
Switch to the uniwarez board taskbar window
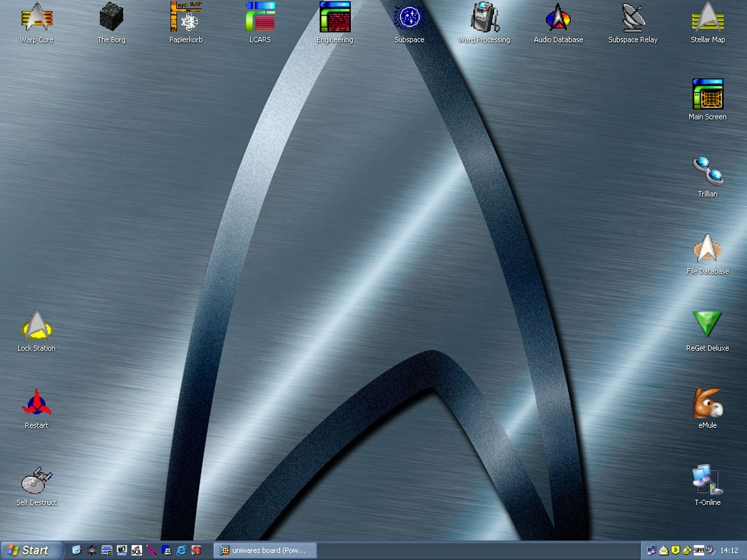click(265, 550)
